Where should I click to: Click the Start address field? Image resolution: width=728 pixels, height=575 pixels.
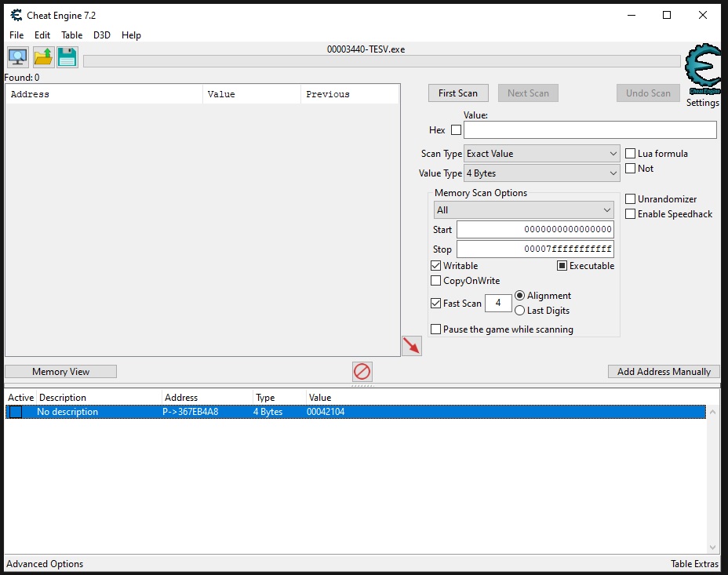coord(535,230)
